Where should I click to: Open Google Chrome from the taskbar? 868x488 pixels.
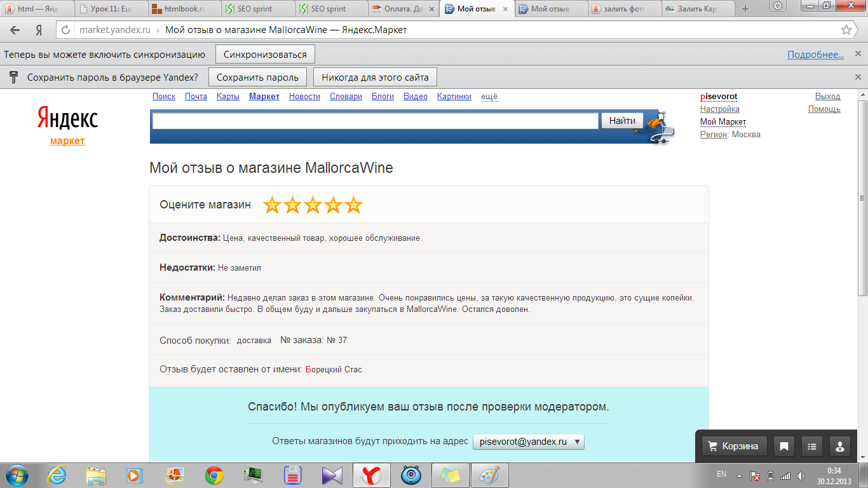click(x=214, y=475)
